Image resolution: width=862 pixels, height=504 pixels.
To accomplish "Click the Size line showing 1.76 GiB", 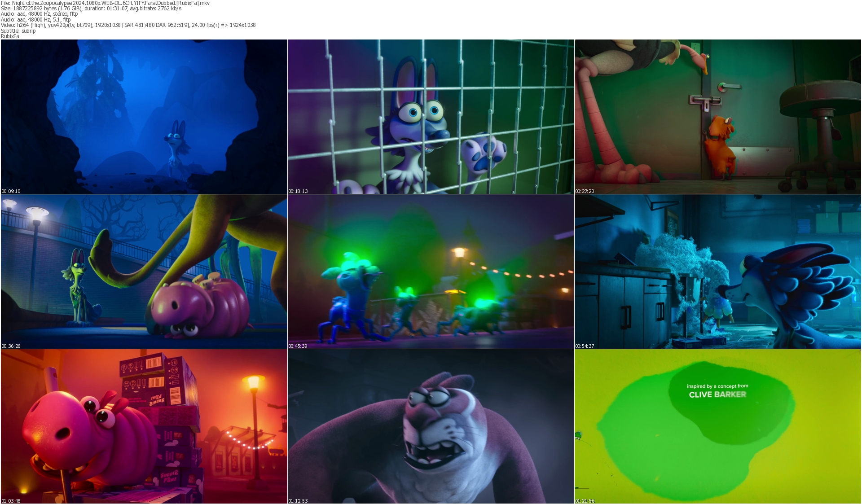I will tap(91, 9).
